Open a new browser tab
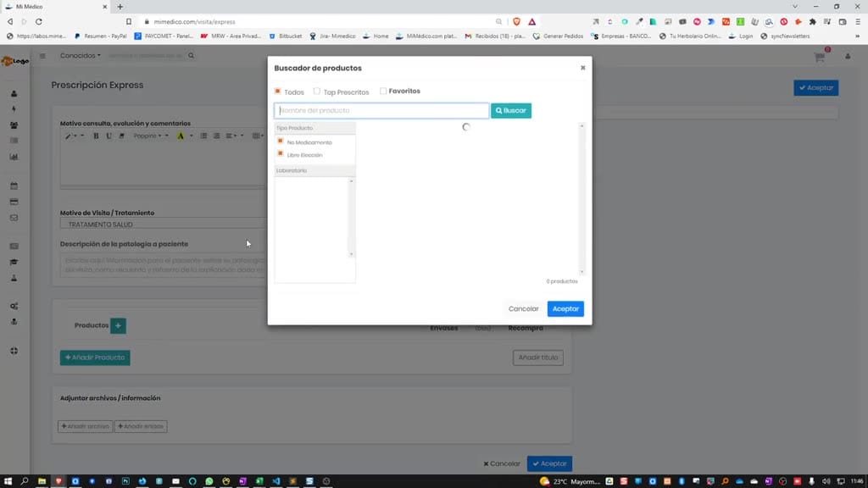The image size is (868, 488). (120, 7)
